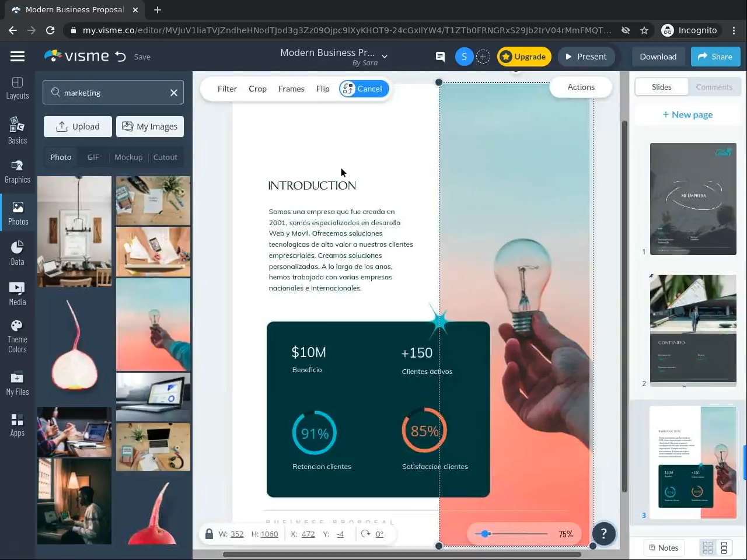Click the marketing search field
The height and width of the screenshot is (560, 747).
(x=113, y=92)
